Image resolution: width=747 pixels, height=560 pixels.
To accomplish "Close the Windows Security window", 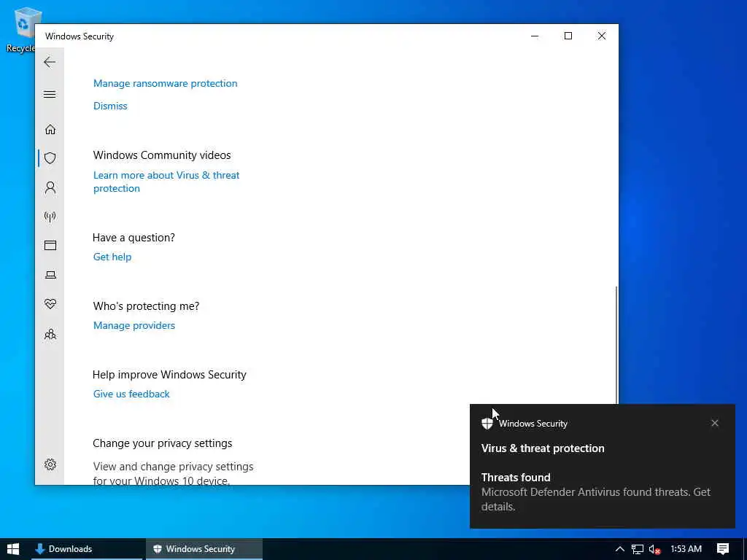I will click(602, 36).
